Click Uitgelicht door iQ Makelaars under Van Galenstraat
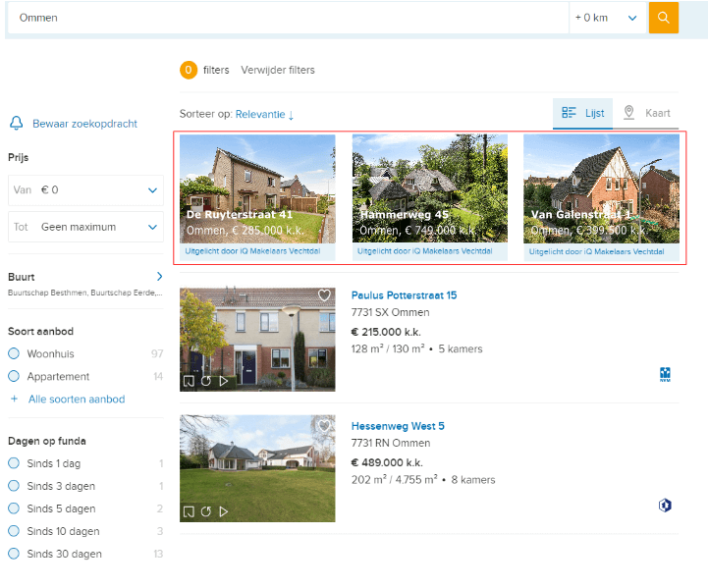 click(596, 251)
